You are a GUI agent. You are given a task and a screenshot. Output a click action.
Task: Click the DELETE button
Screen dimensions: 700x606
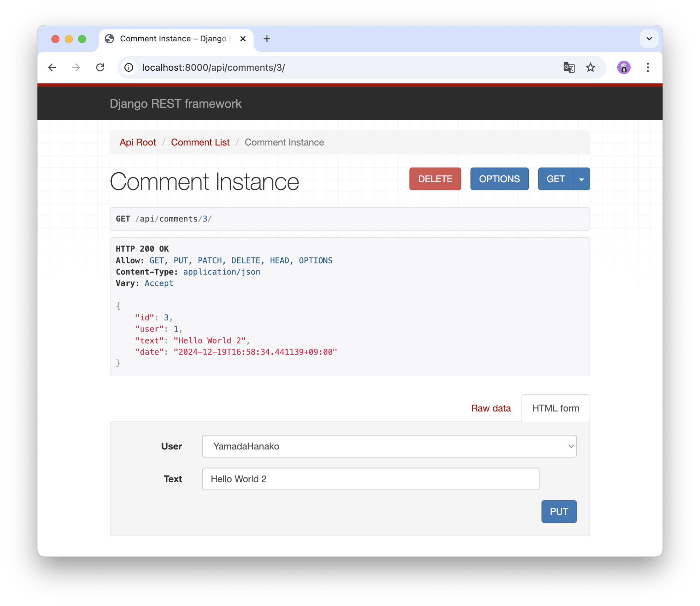click(435, 179)
